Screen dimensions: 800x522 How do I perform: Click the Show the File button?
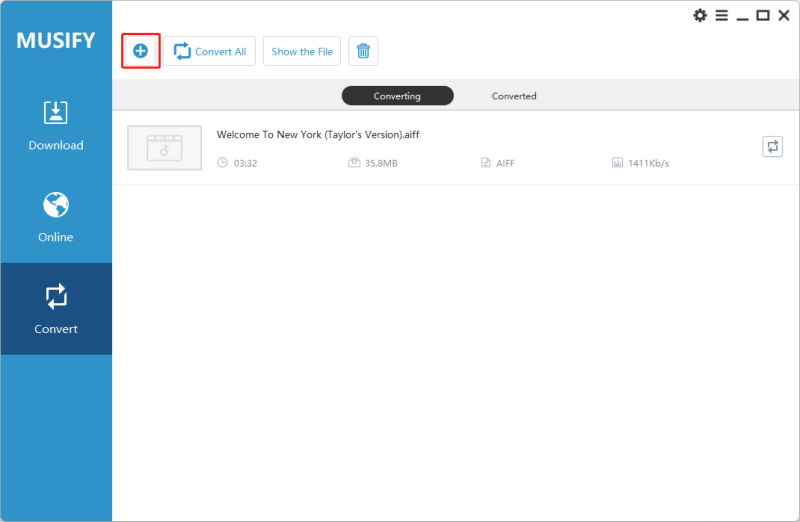[302, 51]
